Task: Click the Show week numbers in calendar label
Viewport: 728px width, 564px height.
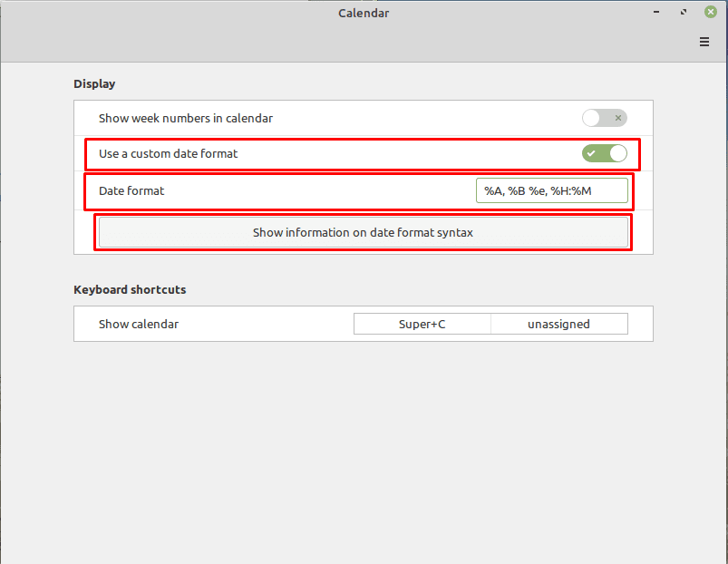Action: pyautogui.click(x=186, y=119)
